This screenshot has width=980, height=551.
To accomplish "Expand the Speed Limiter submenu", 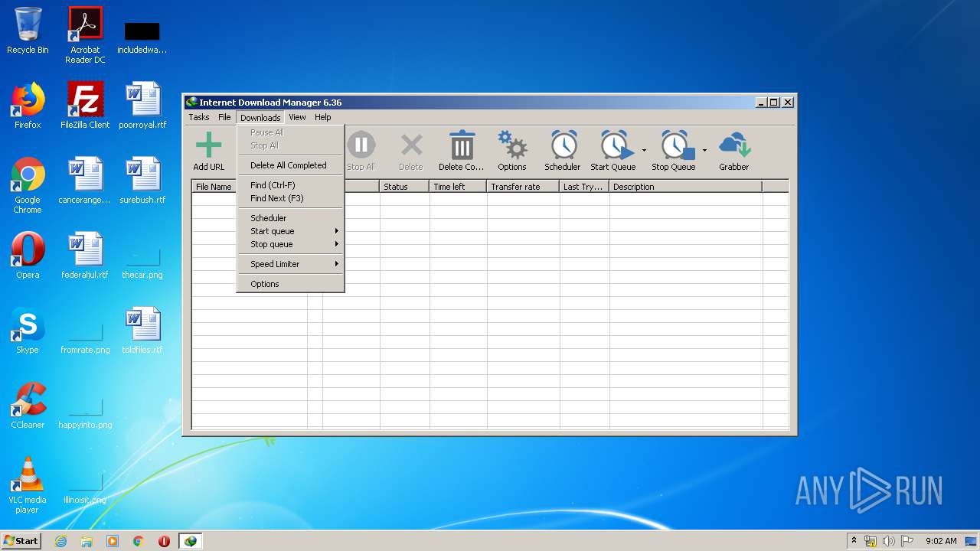I will 290,264.
